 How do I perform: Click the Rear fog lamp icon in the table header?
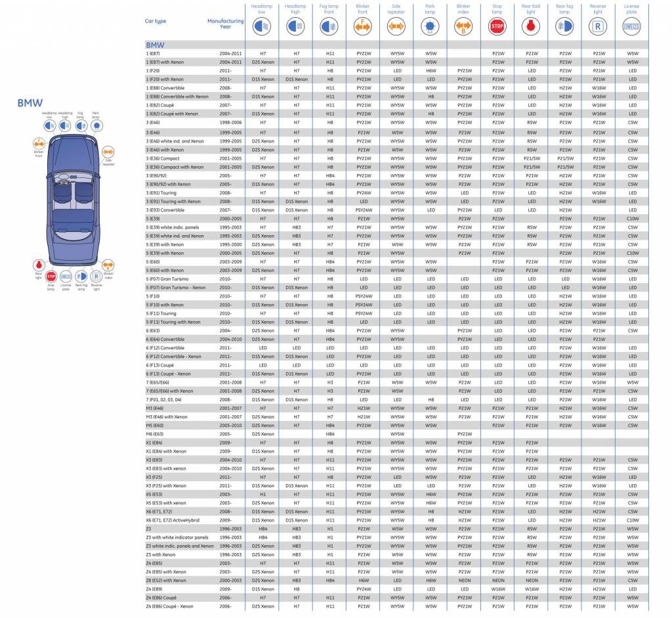pyautogui.click(x=564, y=26)
